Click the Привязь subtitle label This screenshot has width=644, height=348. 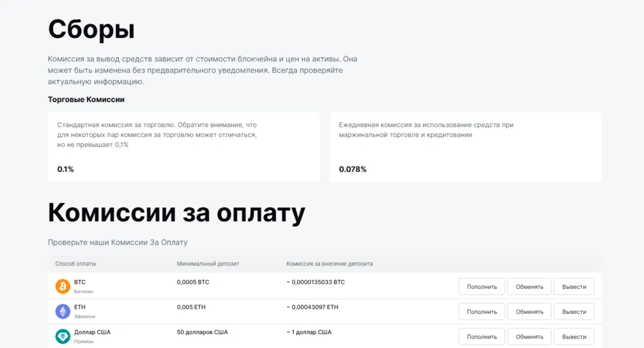point(83,341)
